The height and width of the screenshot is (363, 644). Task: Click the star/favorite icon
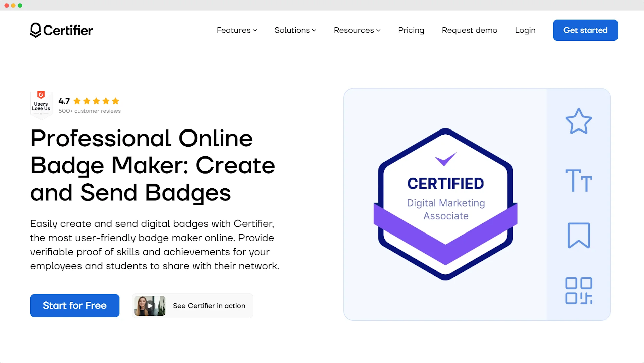[579, 121]
